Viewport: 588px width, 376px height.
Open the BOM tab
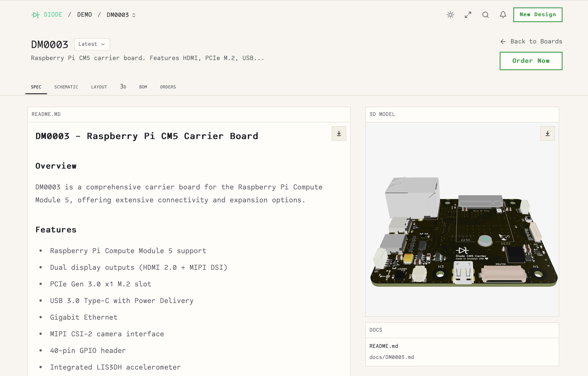143,87
